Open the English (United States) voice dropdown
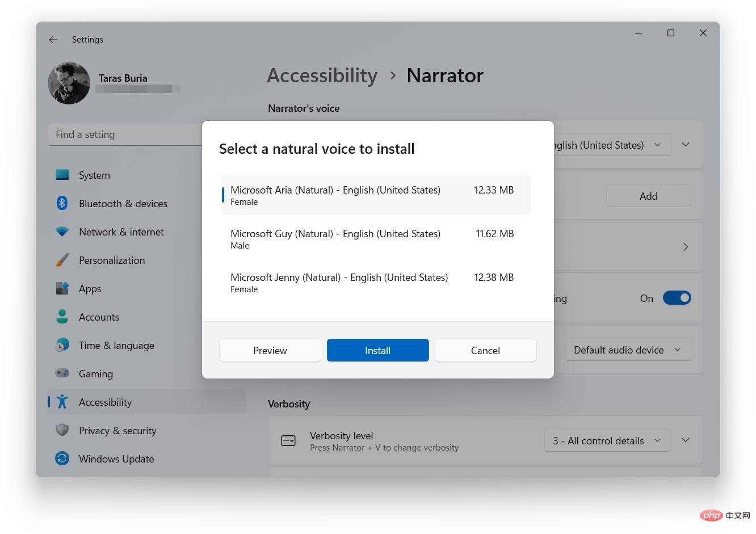The image size is (756, 534). [x=612, y=145]
